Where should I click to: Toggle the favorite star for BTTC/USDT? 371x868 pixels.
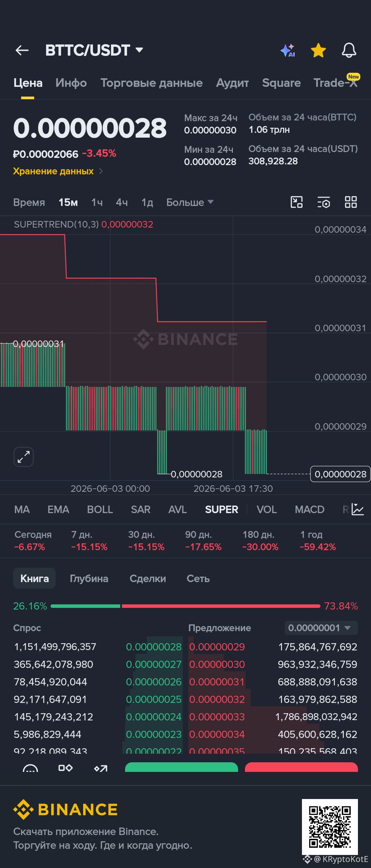pyautogui.click(x=318, y=50)
